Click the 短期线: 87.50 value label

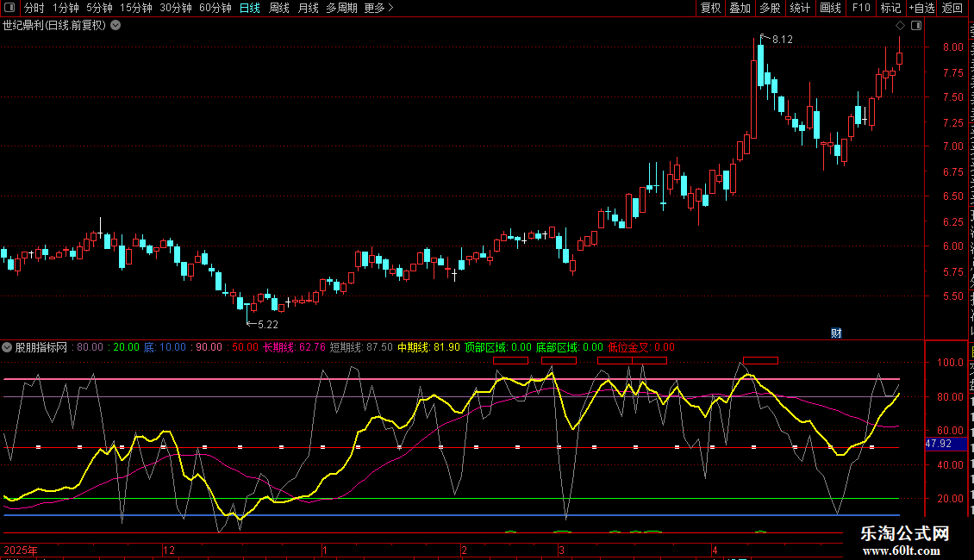361,348
